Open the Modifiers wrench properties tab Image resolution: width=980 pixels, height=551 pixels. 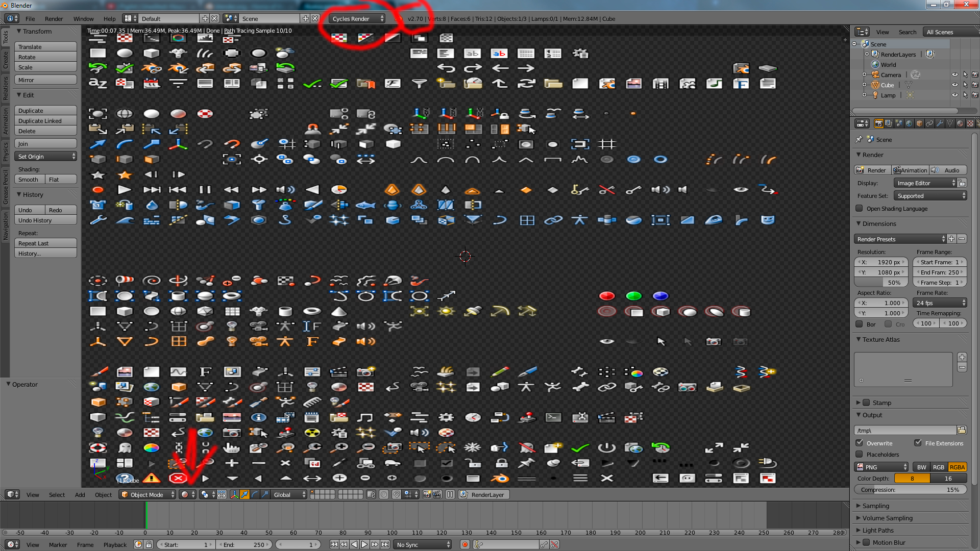pyautogui.click(x=940, y=123)
